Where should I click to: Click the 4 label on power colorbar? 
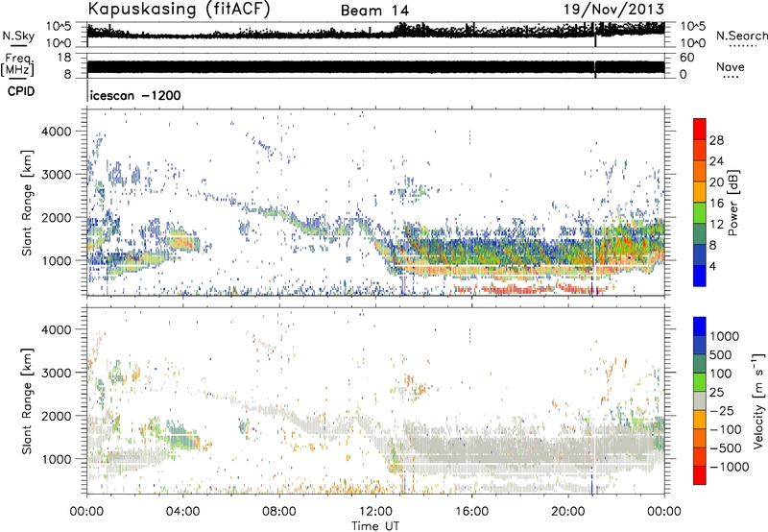712,267
